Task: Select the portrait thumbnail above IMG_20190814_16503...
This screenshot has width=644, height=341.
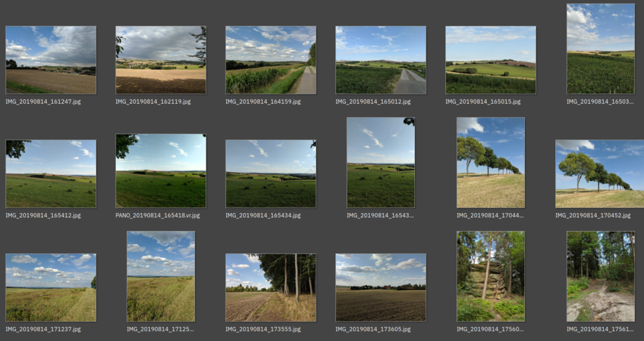Action: coord(601,49)
